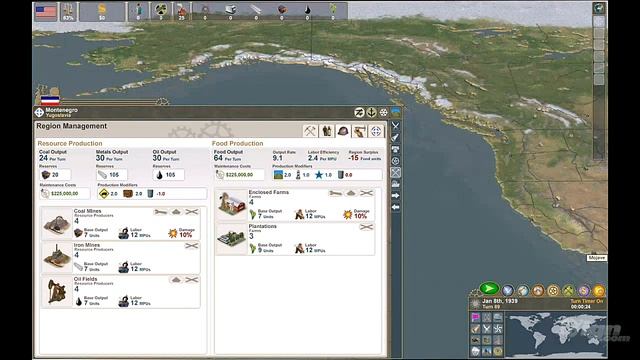The width and height of the screenshot is (640, 360).
Task: Open the military helmet tab
Action: coord(343,131)
